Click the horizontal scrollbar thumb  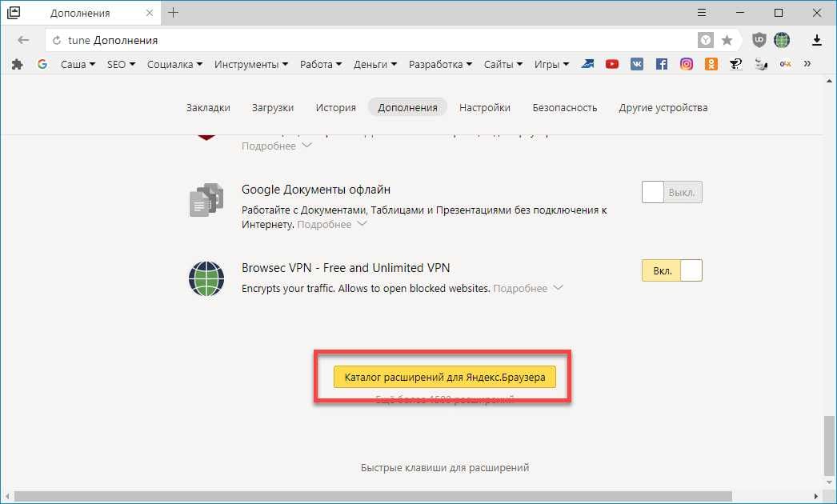[373, 497]
